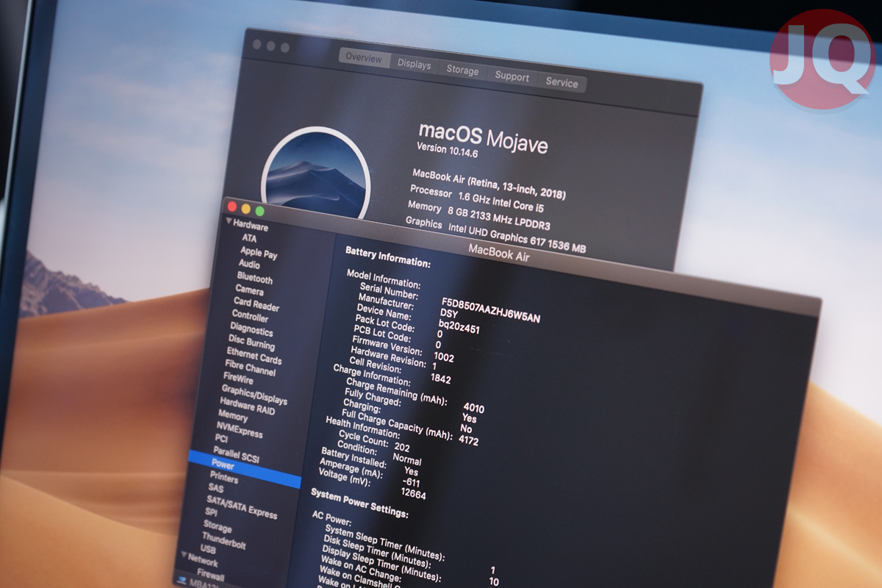This screenshot has width=882, height=588.
Task: Collapse the Hardware section in the sidebar
Action: (229, 222)
